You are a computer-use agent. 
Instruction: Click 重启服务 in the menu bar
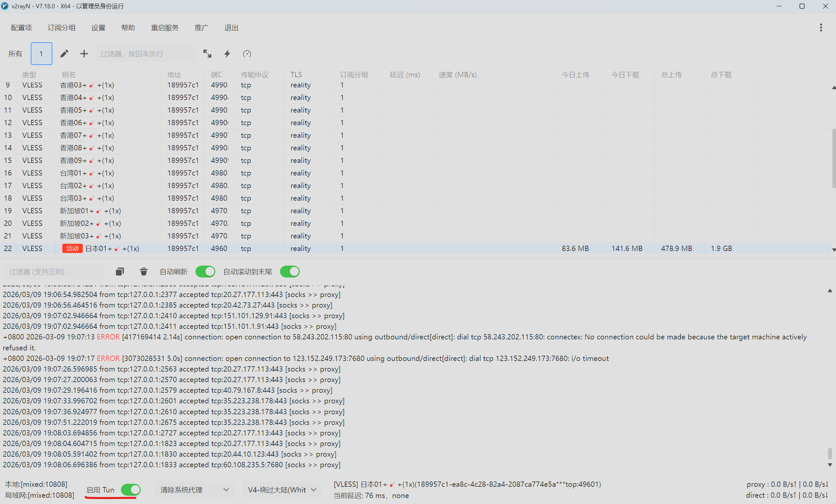click(x=165, y=27)
